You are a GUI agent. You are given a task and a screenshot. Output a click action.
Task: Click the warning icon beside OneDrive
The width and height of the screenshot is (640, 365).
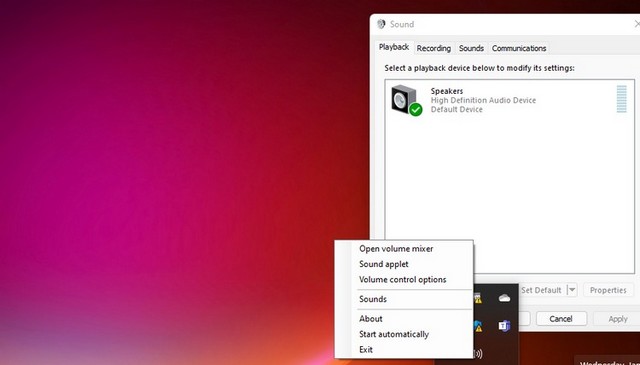click(x=478, y=298)
